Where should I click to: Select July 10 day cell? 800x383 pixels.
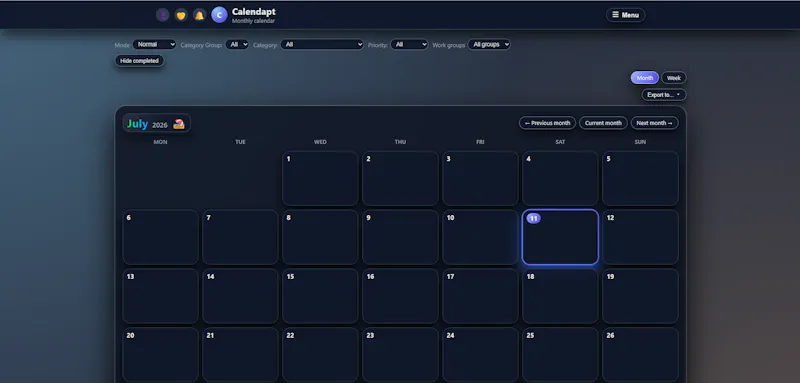[480, 237]
